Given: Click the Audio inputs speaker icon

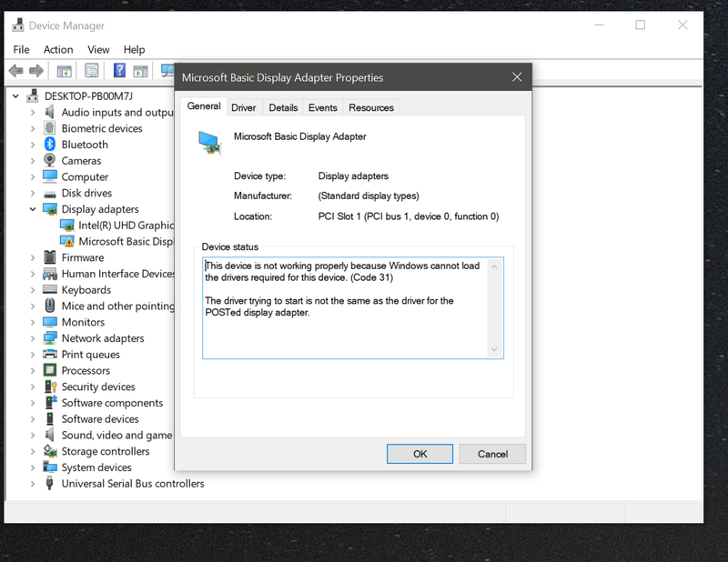Looking at the screenshot, I should click(x=49, y=112).
